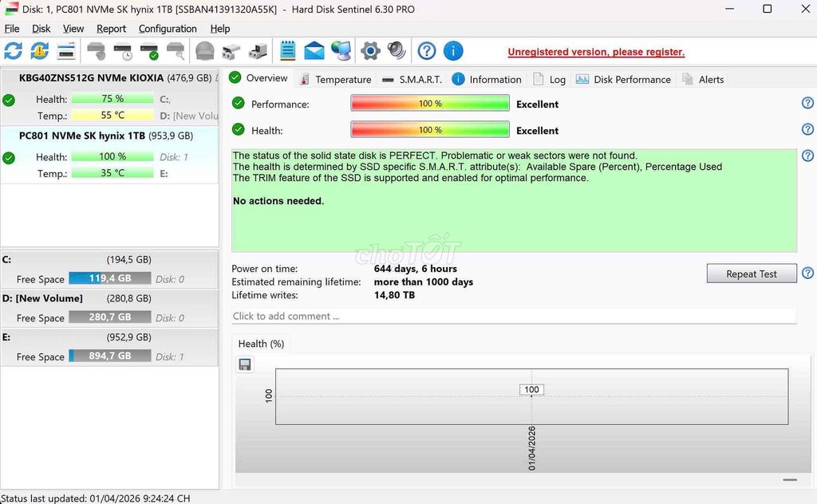Click the help icon beside Health bar
The width and height of the screenshot is (817, 504).
(807, 129)
